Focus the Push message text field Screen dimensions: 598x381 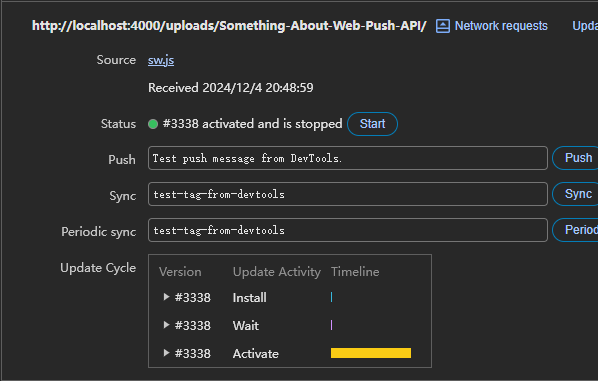point(348,158)
